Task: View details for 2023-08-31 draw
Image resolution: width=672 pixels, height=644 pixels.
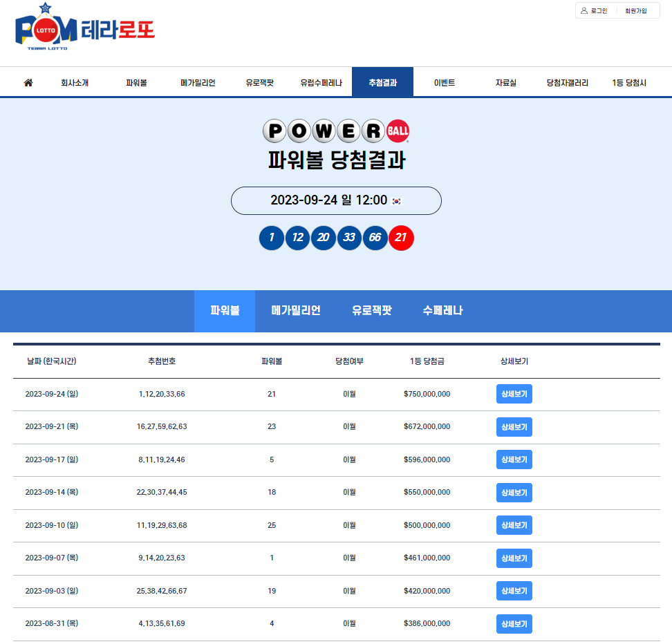Action: pos(514,623)
